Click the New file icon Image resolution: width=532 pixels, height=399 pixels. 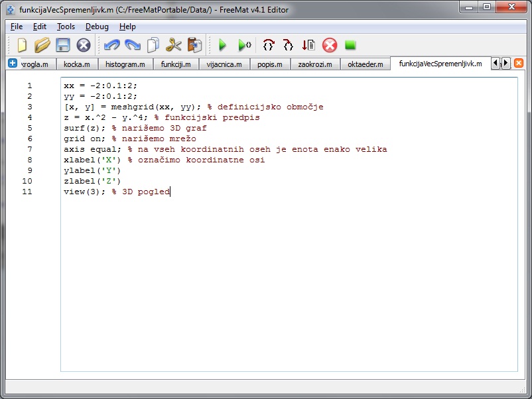(23, 45)
